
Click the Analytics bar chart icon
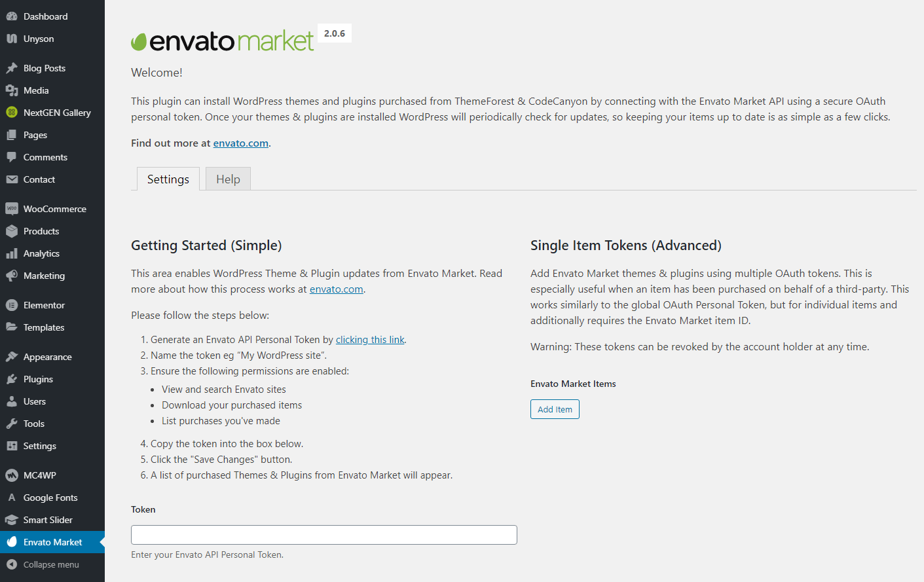pos(12,253)
